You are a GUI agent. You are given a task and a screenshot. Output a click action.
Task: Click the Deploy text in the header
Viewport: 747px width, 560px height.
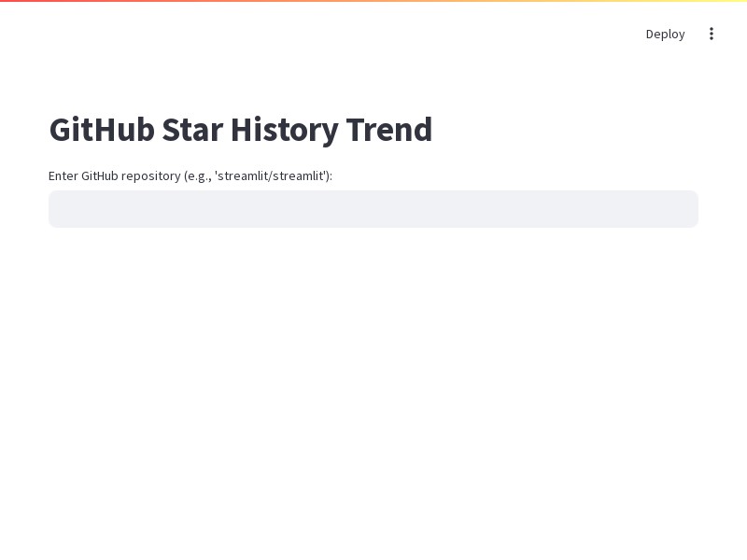pyautogui.click(x=665, y=34)
